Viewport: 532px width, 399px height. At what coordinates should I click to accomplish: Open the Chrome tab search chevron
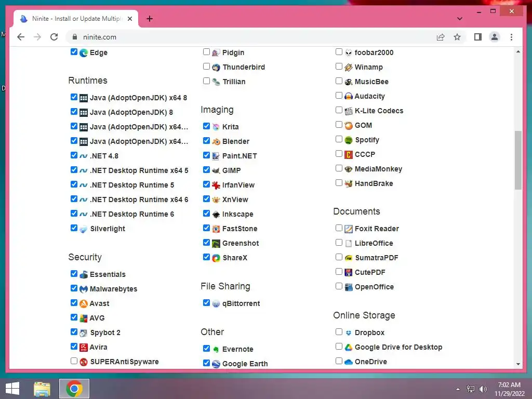(459, 19)
